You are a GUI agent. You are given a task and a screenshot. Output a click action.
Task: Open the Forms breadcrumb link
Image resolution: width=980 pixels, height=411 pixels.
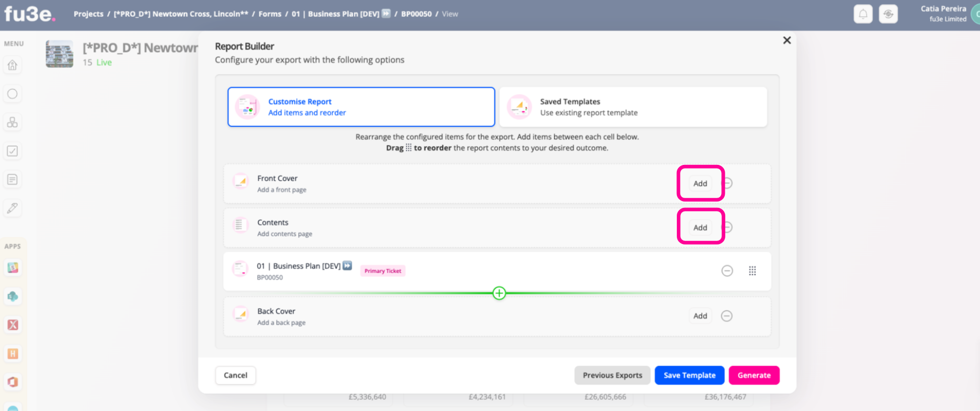(270, 14)
